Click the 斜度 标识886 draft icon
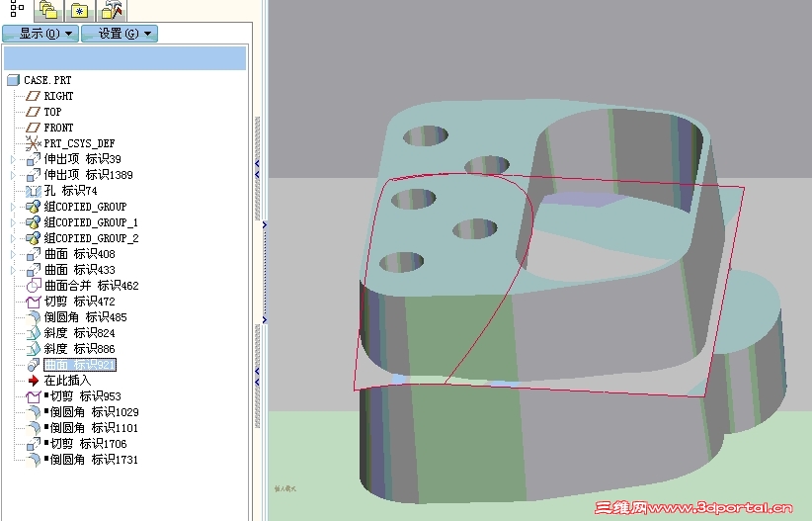Image resolution: width=812 pixels, height=521 pixels. click(x=34, y=349)
